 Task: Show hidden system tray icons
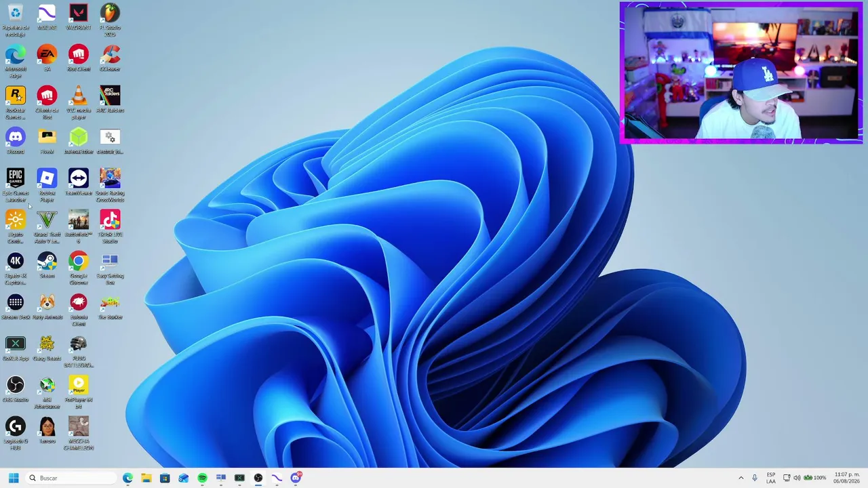(741, 478)
